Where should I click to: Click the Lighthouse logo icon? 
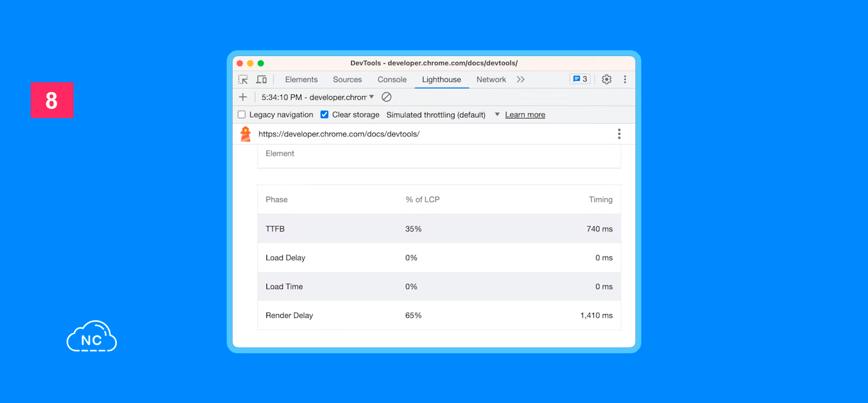click(x=245, y=134)
